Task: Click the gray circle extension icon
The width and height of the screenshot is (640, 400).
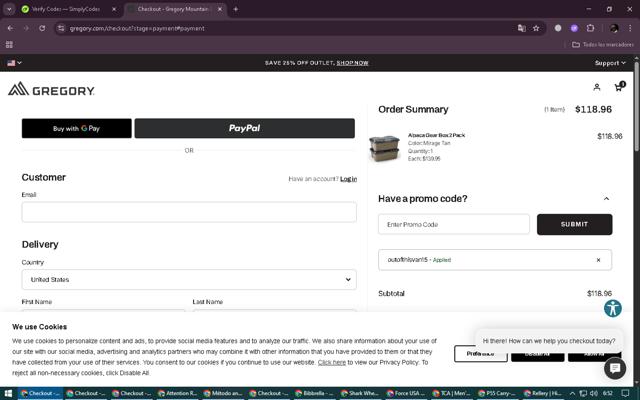Action: coord(558,28)
